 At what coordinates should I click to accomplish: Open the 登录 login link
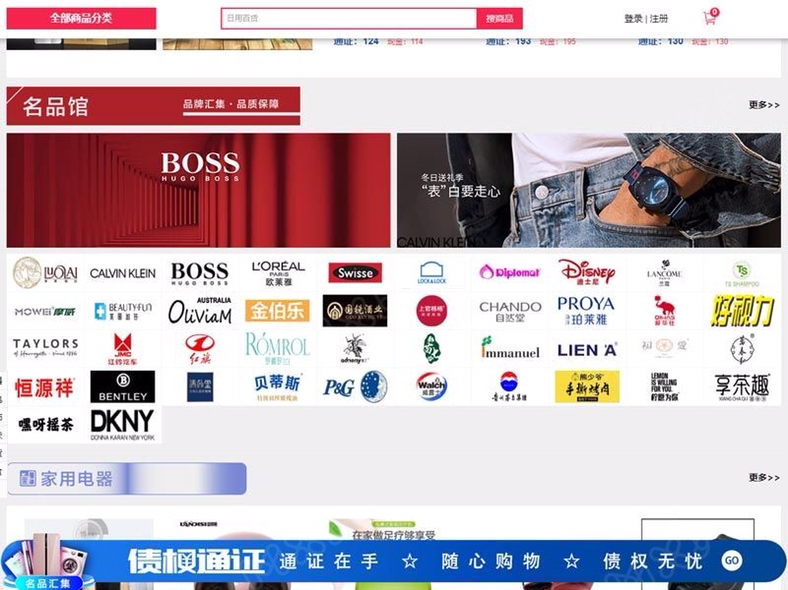coord(633,19)
